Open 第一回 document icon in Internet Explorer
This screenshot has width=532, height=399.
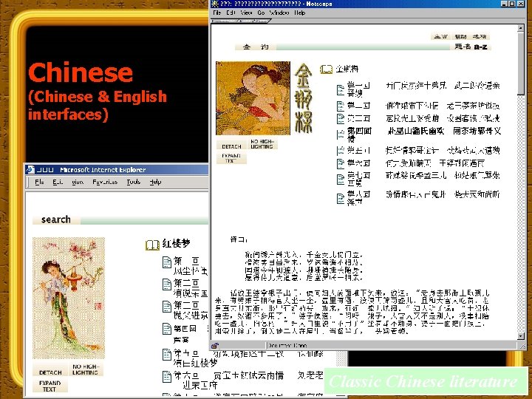[x=167, y=262]
